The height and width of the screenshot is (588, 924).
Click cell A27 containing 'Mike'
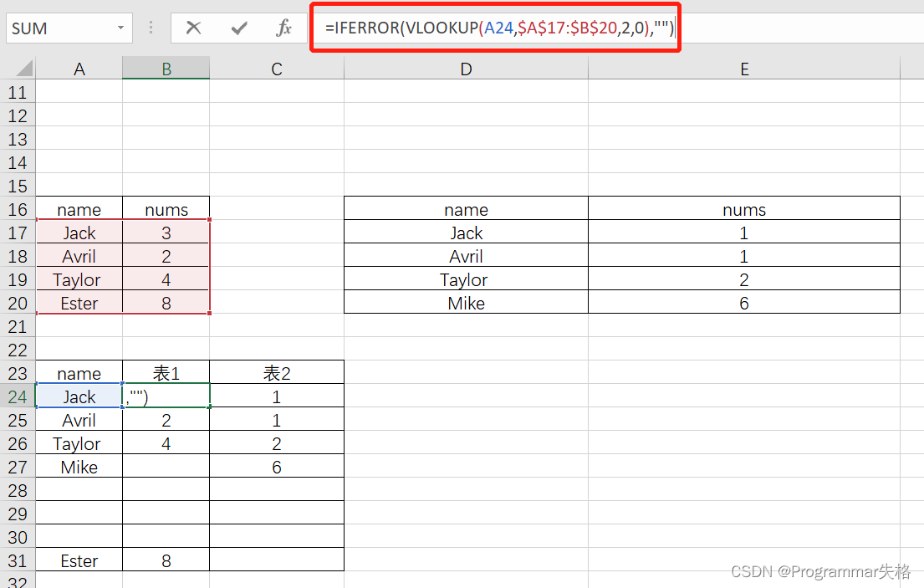coord(79,467)
